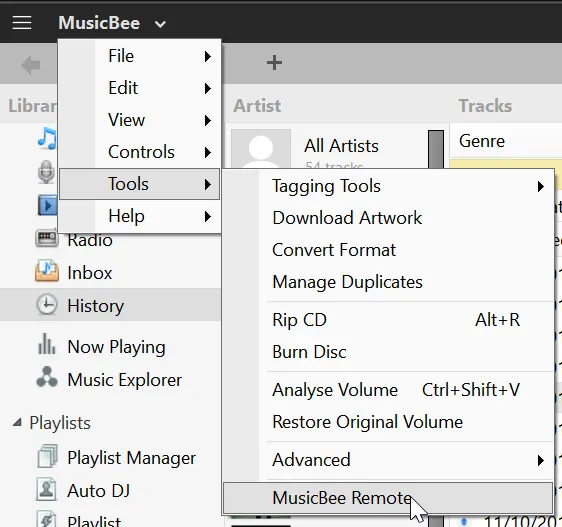Image resolution: width=562 pixels, height=527 pixels.
Task: Choose Download Artwork
Action: point(388,218)
